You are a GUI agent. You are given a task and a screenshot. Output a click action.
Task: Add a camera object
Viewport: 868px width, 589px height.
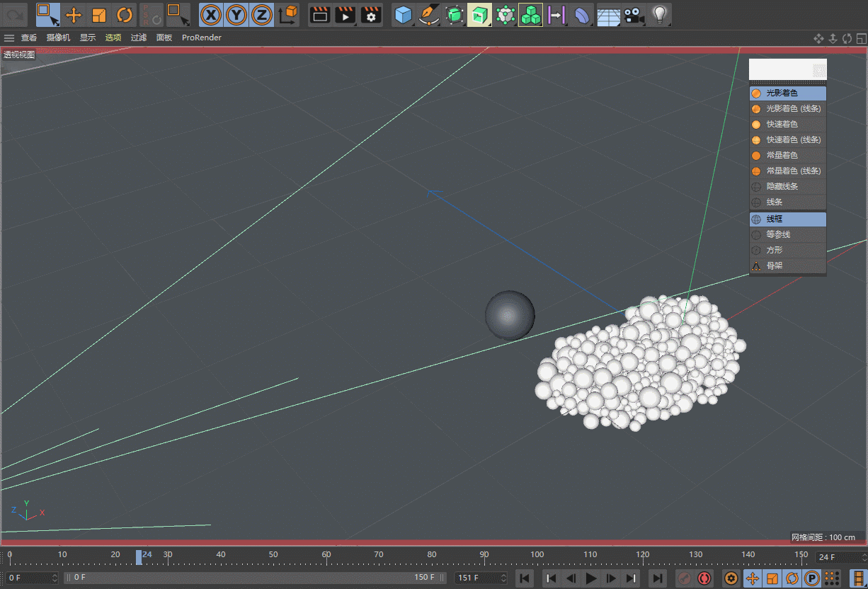(634, 14)
